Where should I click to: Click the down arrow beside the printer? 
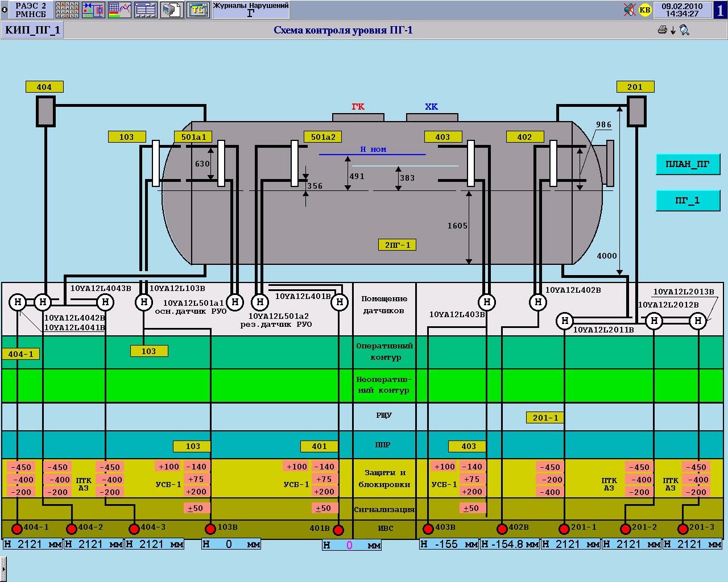tap(673, 31)
